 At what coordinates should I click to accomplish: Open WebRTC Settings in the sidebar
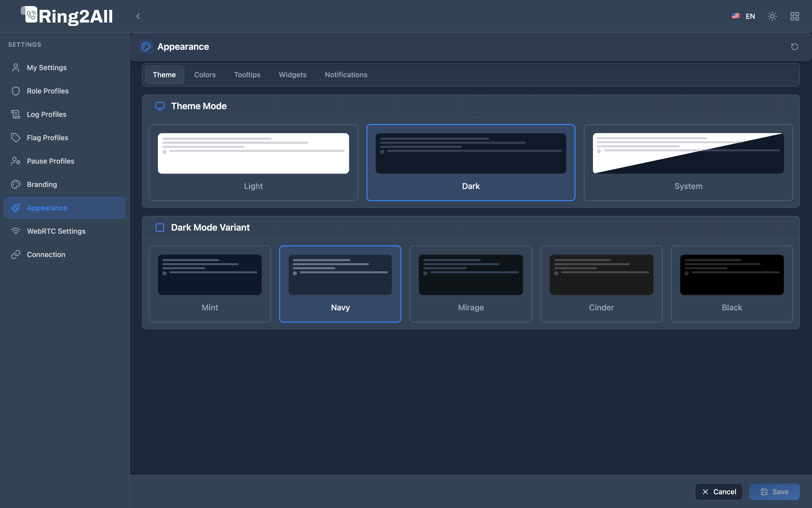(64, 231)
